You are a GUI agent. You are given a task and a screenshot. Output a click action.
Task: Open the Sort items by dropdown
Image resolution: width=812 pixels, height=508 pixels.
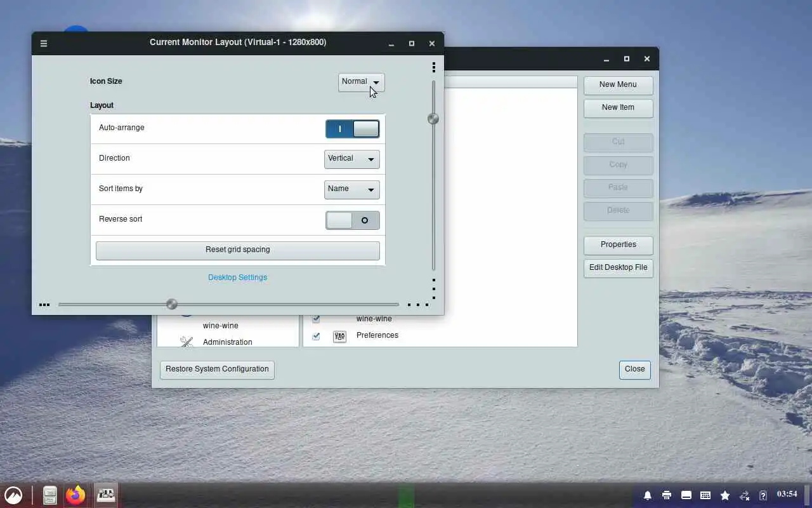click(351, 189)
